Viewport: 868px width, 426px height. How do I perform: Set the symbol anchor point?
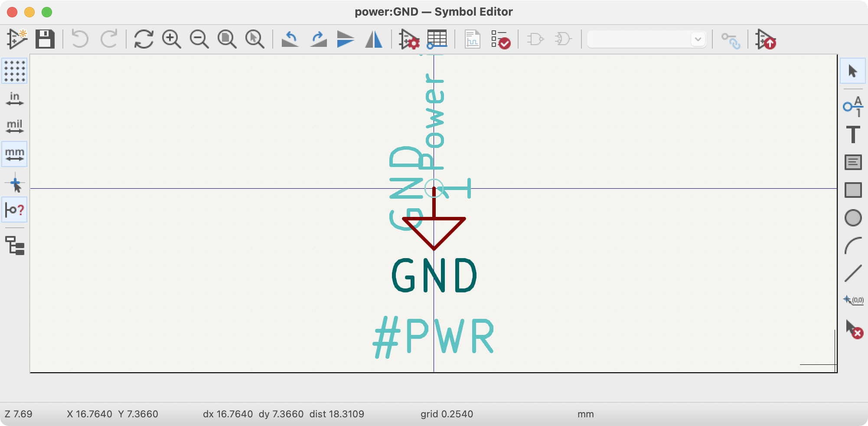tap(852, 299)
